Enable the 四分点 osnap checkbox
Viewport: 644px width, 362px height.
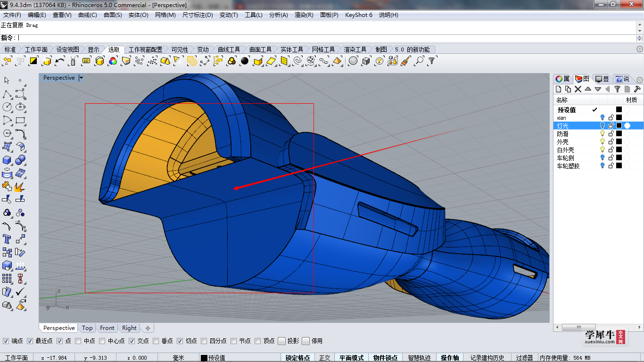point(204,341)
